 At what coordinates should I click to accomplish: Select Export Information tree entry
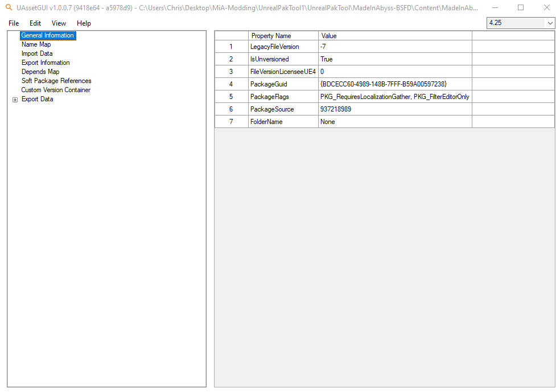coord(46,63)
